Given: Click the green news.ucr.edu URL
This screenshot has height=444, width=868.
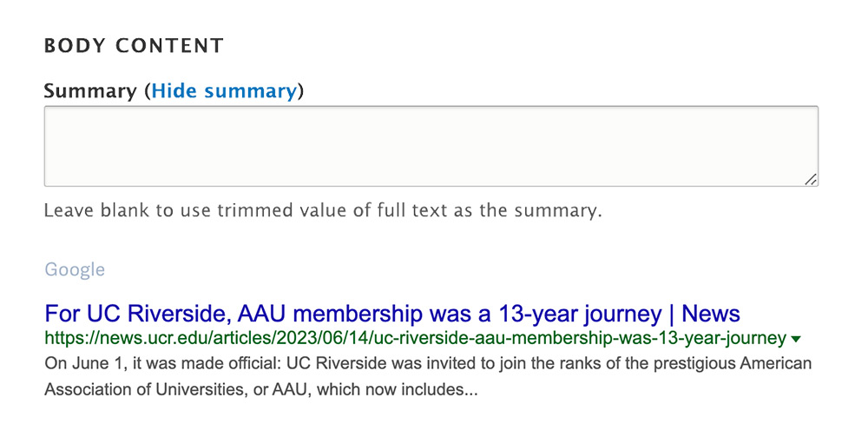Looking at the screenshot, I should coord(415,338).
